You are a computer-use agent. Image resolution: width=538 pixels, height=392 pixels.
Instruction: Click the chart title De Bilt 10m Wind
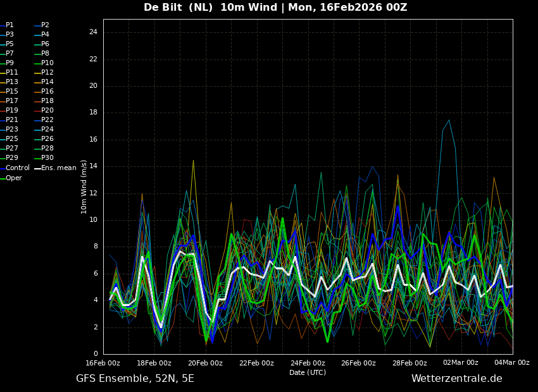point(275,8)
